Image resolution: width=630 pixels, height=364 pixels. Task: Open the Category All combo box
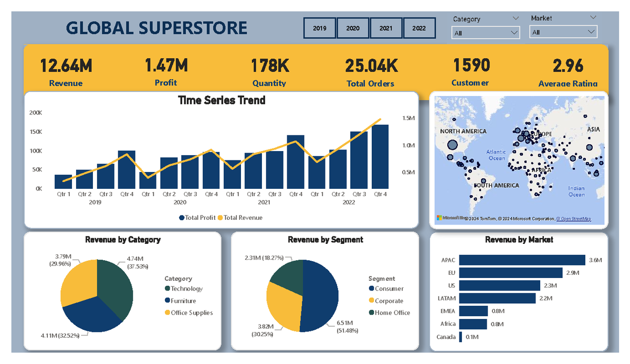point(486,33)
